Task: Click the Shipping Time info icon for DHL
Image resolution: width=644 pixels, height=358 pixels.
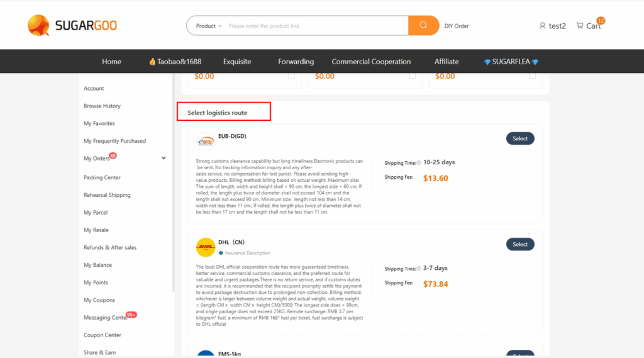Action: tap(418, 269)
